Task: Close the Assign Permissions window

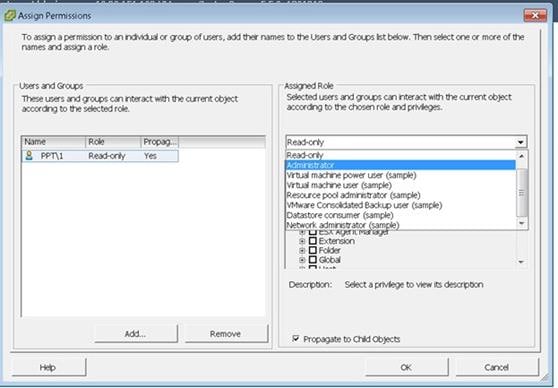Action: [x=535, y=15]
